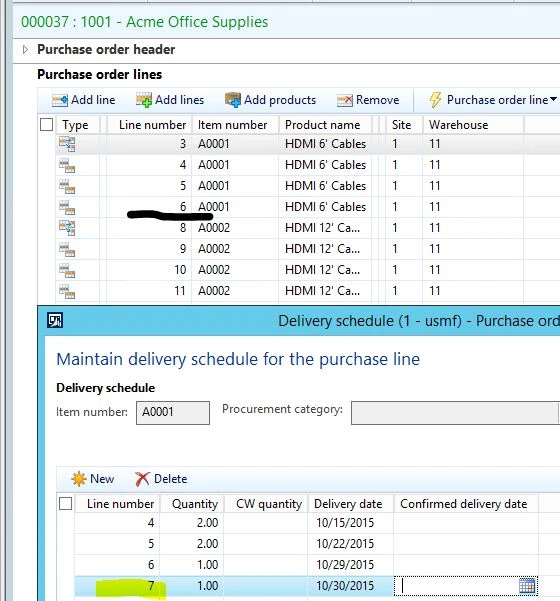The image size is (560, 601).
Task: Click type icon of line number 11
Action: (67, 292)
